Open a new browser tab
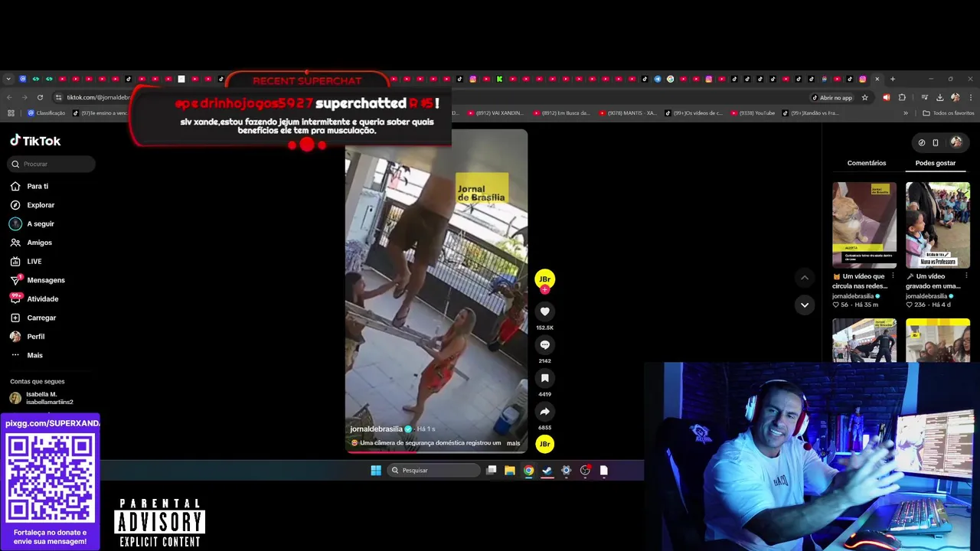 pyautogui.click(x=892, y=79)
